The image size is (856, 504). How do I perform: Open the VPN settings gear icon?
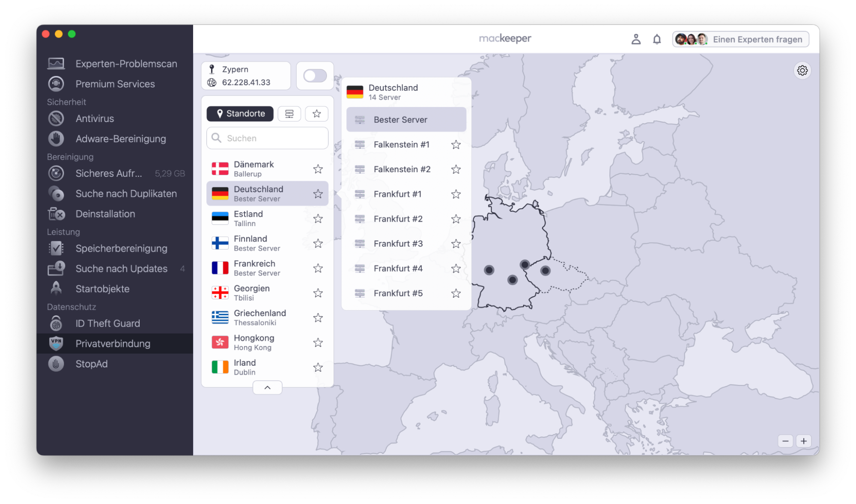point(802,70)
